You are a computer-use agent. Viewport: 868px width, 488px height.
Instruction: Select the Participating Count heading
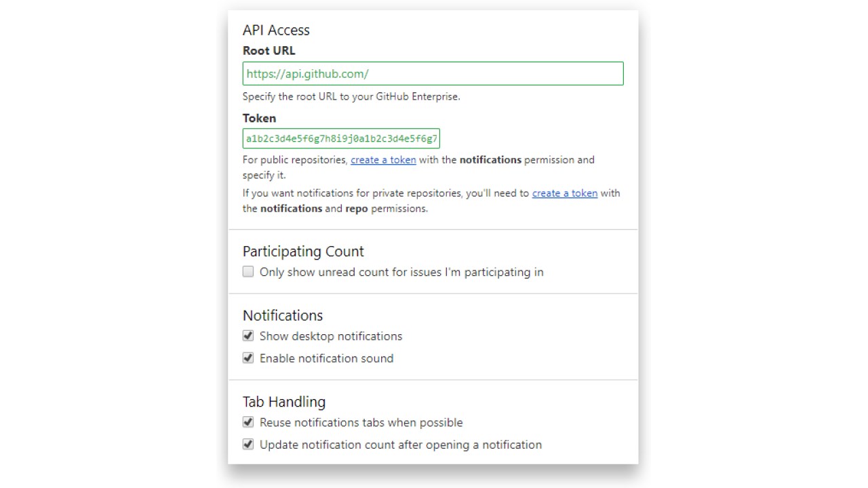(303, 251)
